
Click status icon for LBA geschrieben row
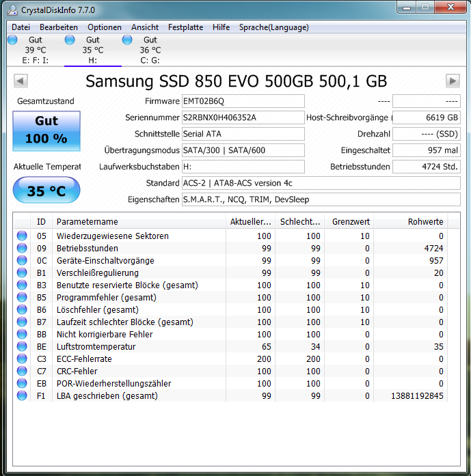[x=22, y=395]
